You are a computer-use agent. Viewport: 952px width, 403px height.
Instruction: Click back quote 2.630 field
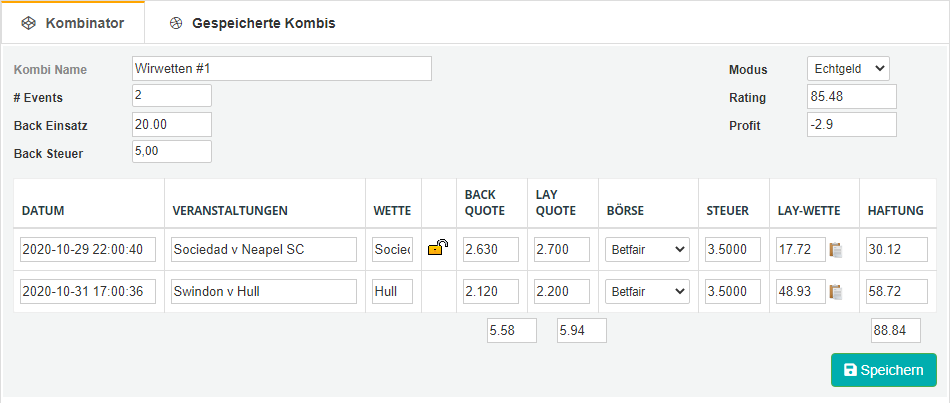pos(491,249)
